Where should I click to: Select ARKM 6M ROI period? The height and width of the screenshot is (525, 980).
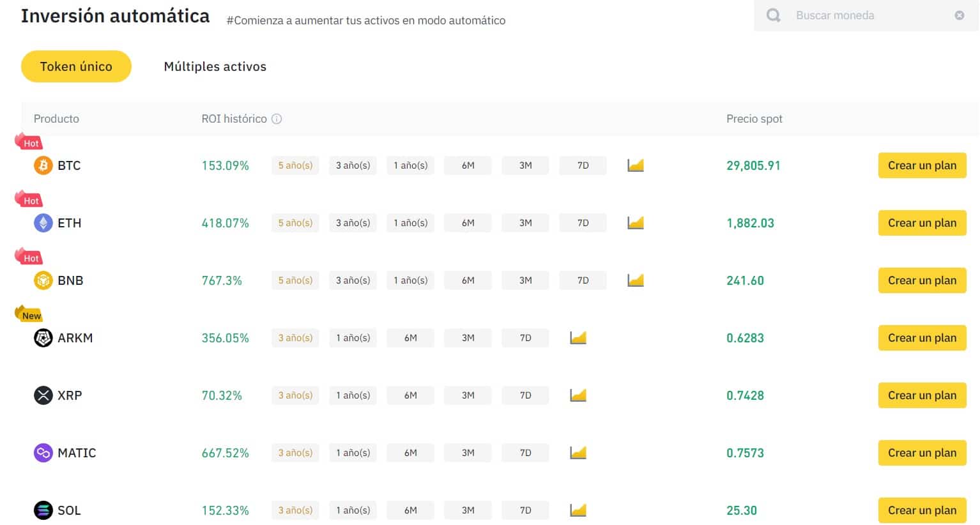(410, 338)
